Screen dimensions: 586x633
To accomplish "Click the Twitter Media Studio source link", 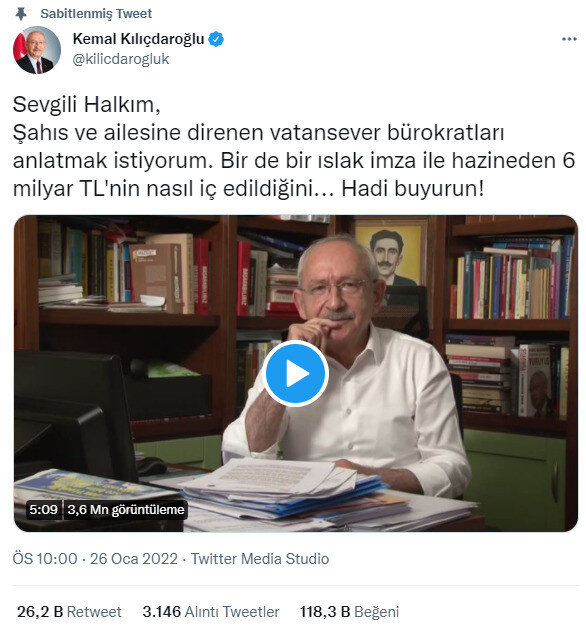I will 260,559.
